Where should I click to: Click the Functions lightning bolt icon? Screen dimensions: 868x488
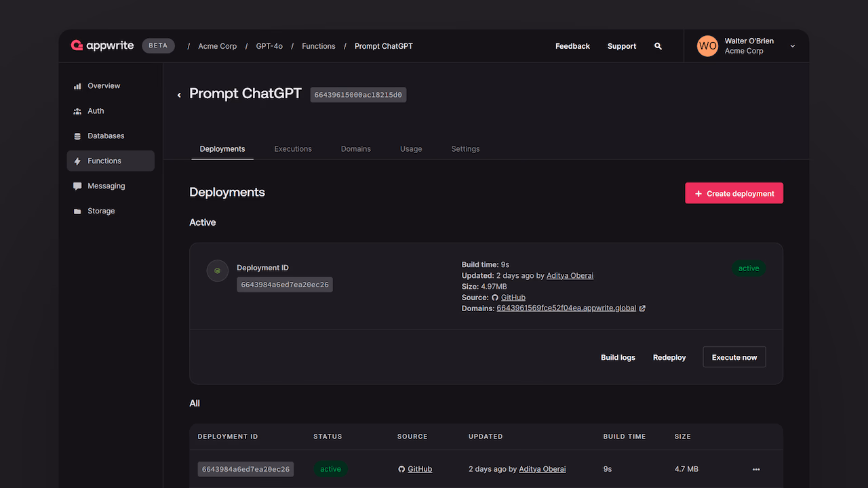77,161
